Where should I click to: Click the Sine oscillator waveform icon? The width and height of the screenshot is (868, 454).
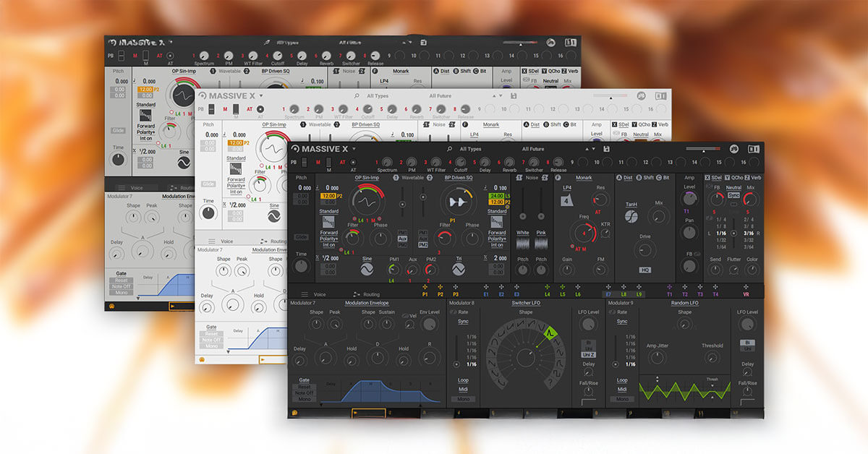point(367,270)
